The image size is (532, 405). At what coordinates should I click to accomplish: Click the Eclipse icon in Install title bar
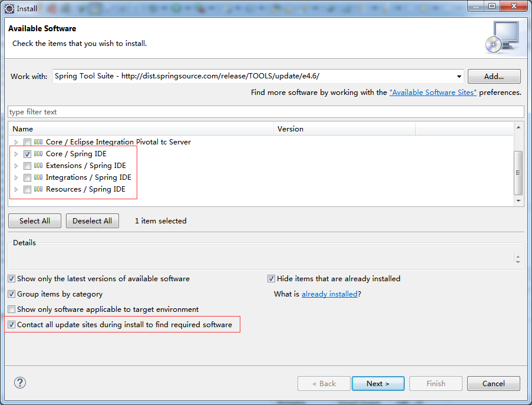9,8
